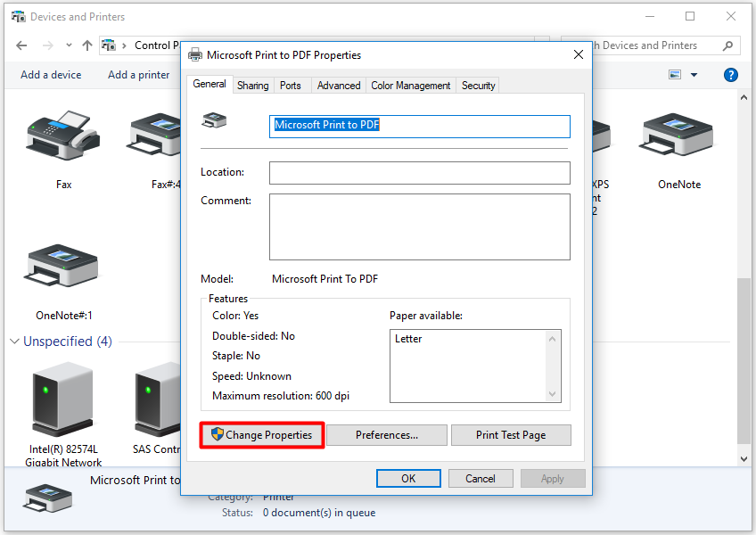756x535 pixels.
Task: Go forward with the forward arrow
Action: coord(48,45)
